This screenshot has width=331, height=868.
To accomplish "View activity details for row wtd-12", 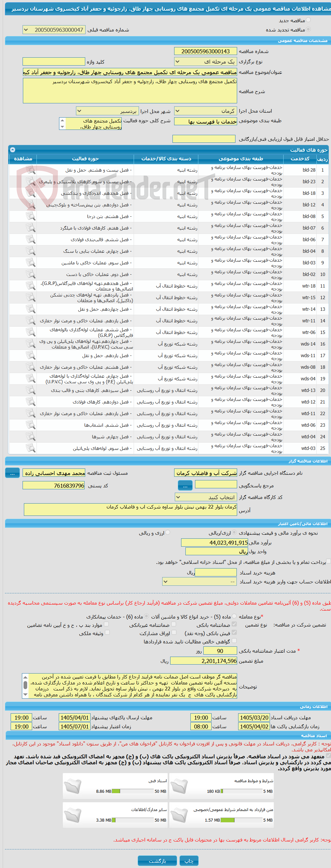I will tap(31, 402).
